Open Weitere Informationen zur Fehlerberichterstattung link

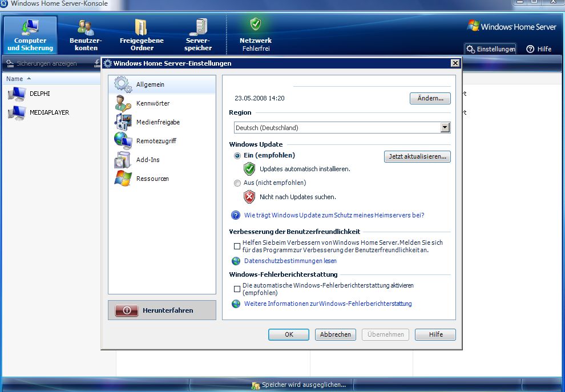(x=328, y=304)
